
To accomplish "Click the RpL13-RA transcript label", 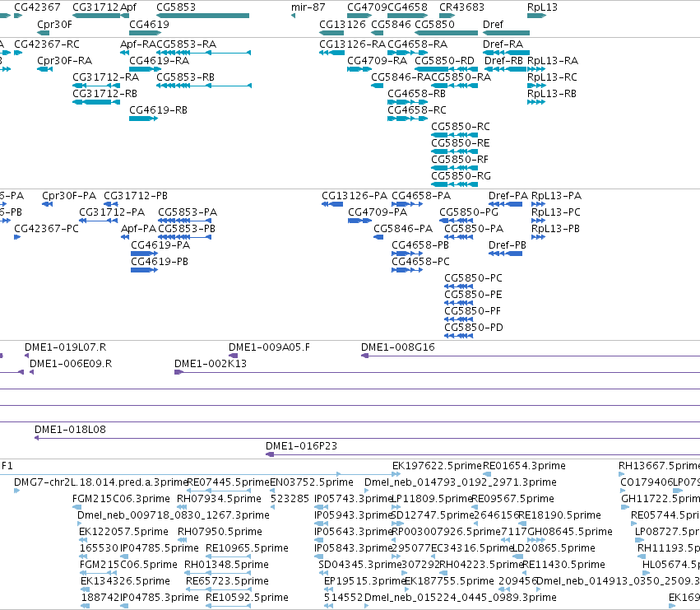I will pos(553,61).
